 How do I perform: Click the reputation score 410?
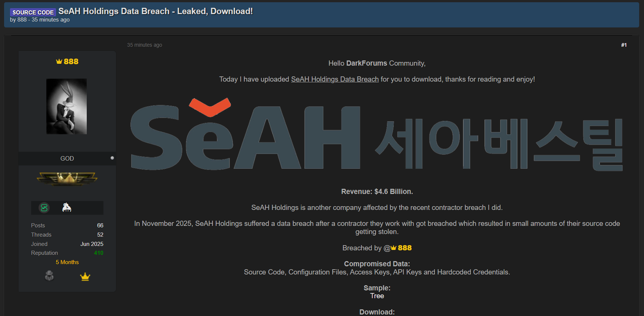click(99, 253)
